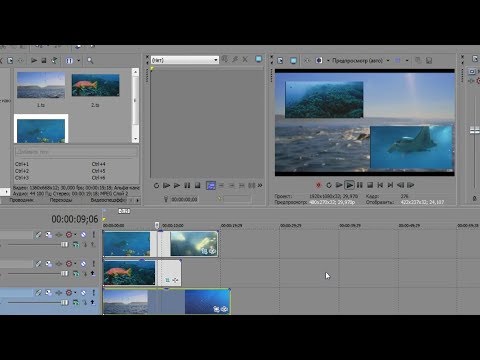Click the add tag input field
Viewport: 480px width, 360px height.
76,152
